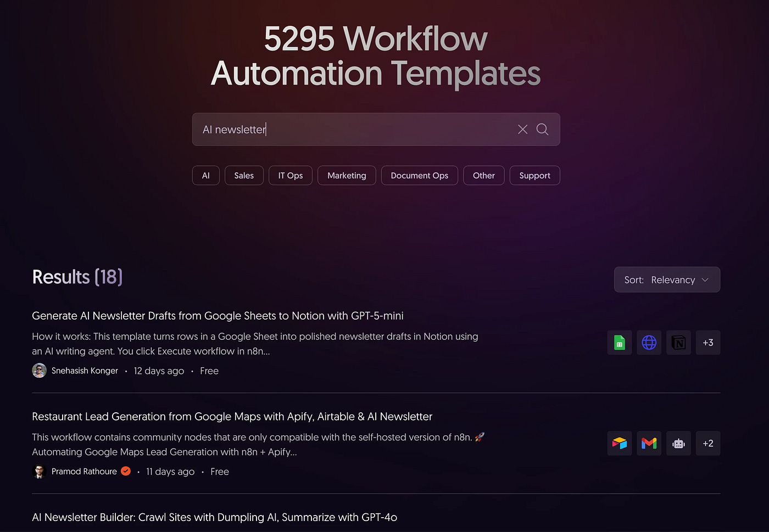Click into the AI newsletter search box

click(376, 130)
